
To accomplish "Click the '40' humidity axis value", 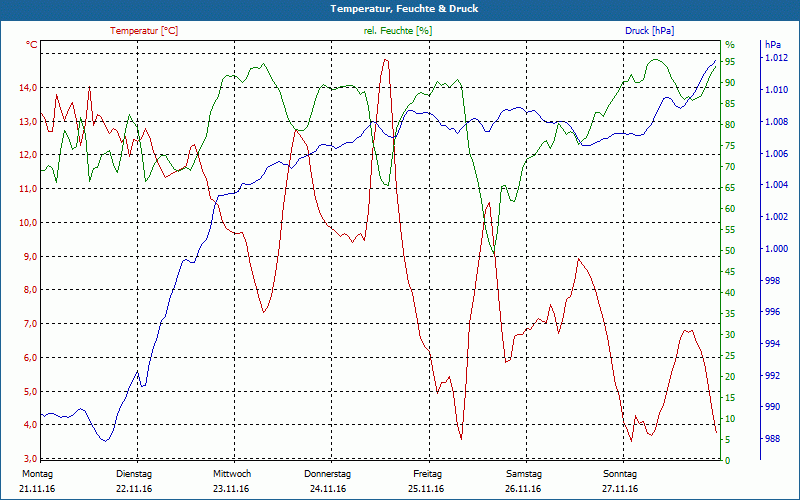I will (x=730, y=292).
